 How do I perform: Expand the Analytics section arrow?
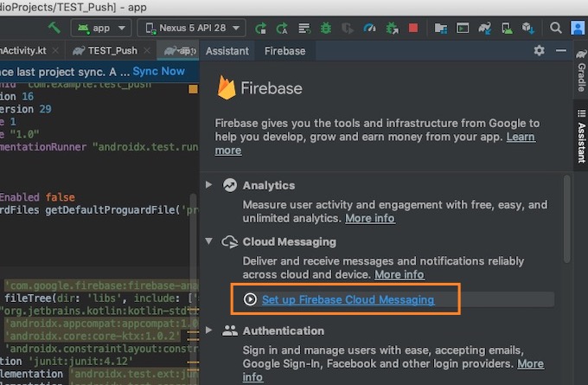(x=209, y=184)
